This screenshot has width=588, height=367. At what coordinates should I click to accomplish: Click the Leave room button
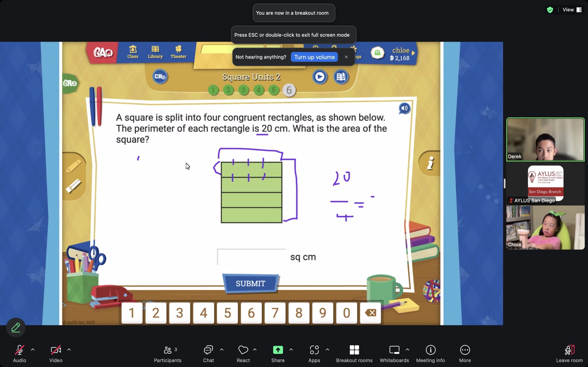(569, 353)
